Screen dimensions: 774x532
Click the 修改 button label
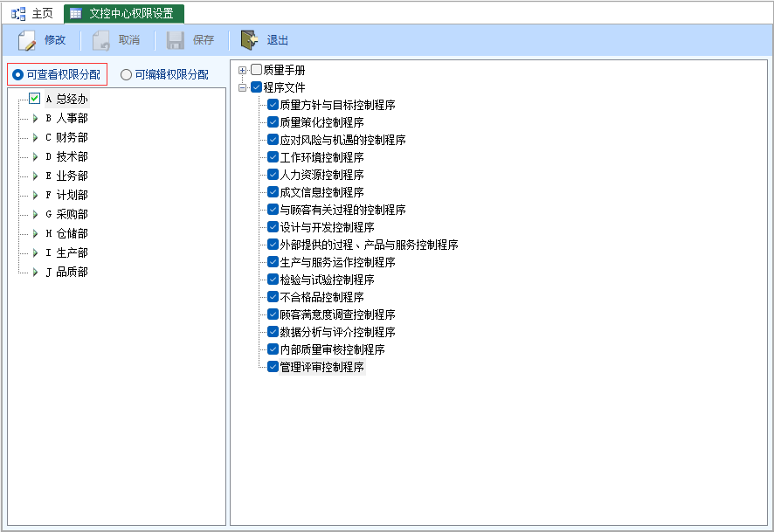click(55, 40)
